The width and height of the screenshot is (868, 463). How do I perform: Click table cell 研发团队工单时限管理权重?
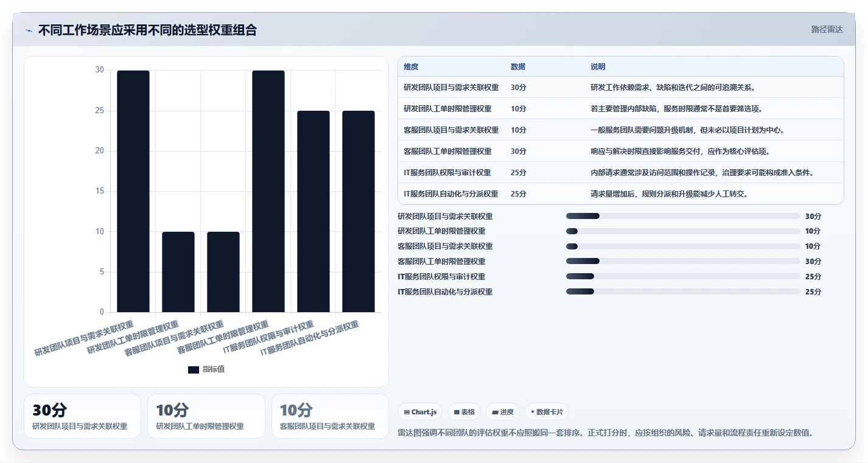447,109
